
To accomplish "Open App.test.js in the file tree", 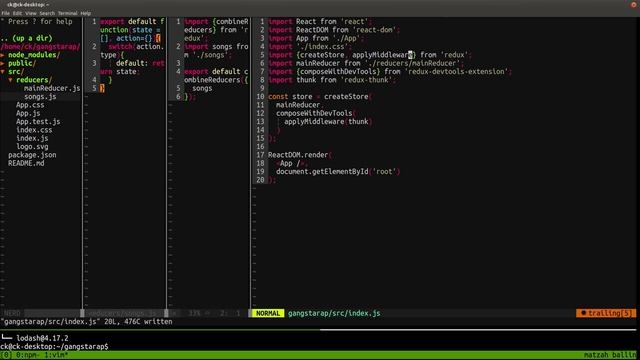I will (38, 122).
